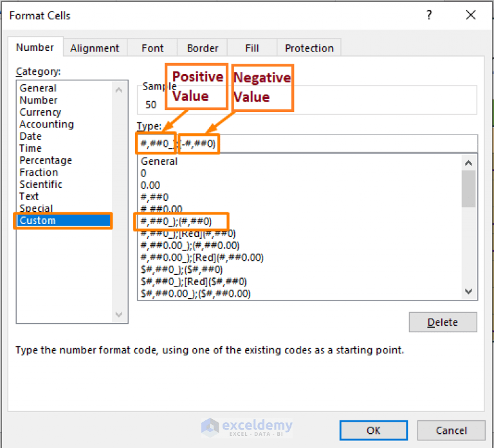Pick Percentage category
Image resolution: width=494 pixels, height=448 pixels.
pos(46,160)
